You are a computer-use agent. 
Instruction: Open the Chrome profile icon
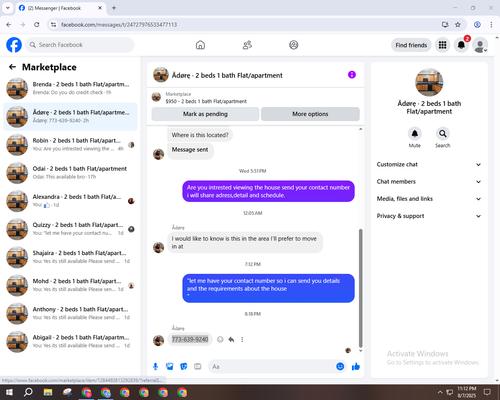[x=477, y=24]
